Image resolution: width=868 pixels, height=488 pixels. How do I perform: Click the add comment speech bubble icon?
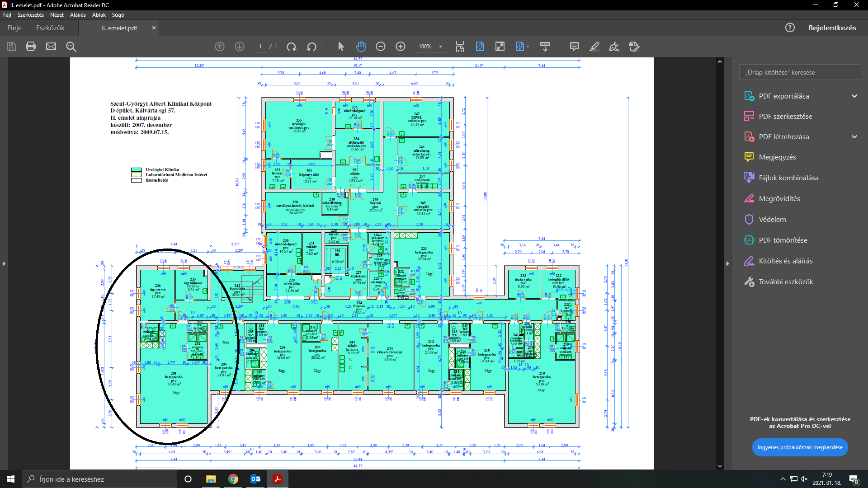tap(575, 47)
